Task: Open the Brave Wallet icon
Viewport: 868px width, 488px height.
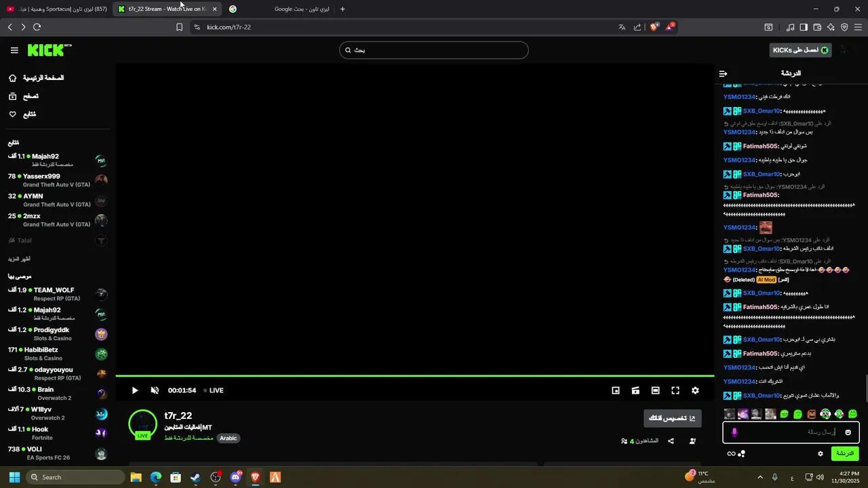Action: 817,27
